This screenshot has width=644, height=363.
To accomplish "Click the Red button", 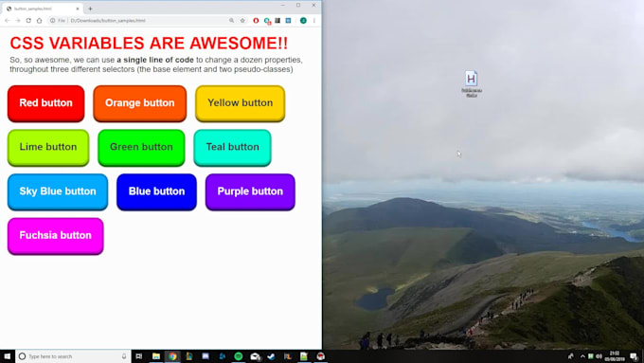I will tap(46, 103).
